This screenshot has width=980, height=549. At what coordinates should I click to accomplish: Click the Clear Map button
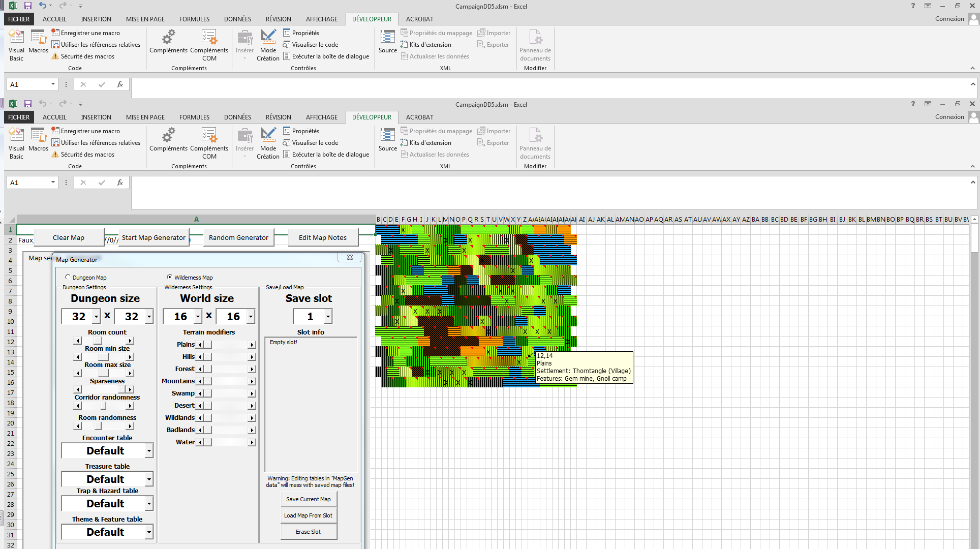[x=69, y=237]
